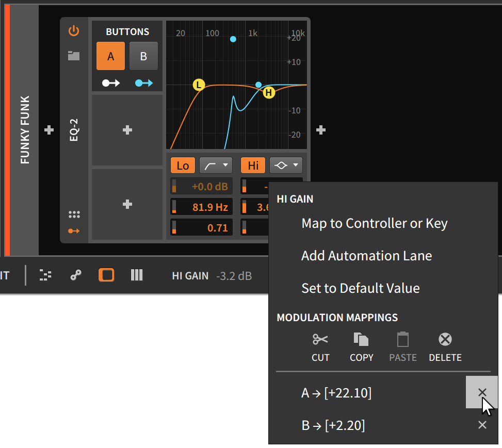
Task: Open the EQ-2 preset browser folder icon
Action: pos(74,57)
